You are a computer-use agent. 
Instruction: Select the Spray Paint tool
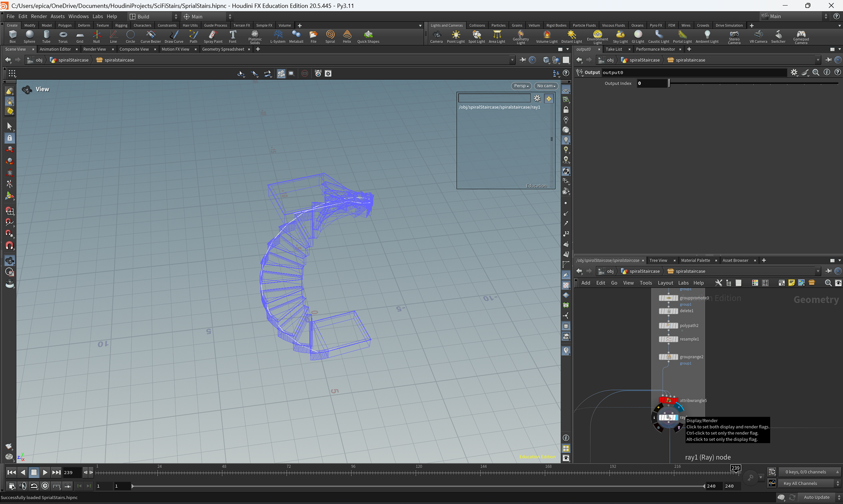[213, 36]
